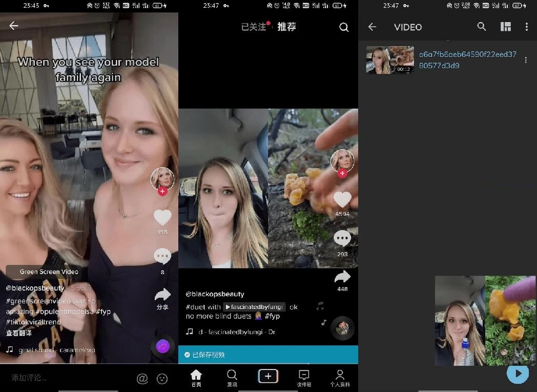Tap the create plus button in bottom navigation
Viewport: 537px width, 392px height.
point(268,376)
